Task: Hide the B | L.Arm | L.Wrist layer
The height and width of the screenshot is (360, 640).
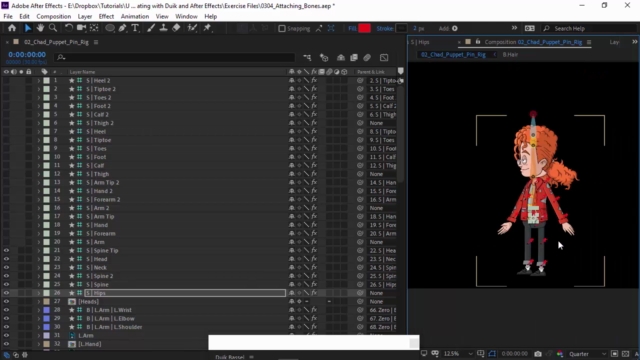Action: (x=6, y=310)
